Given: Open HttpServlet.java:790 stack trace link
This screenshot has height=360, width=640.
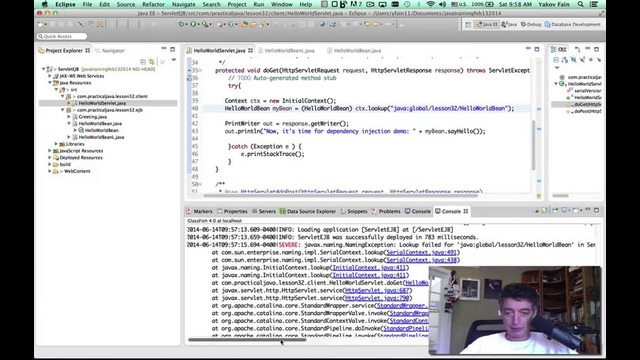Looking at the screenshot, I should click(376, 298).
